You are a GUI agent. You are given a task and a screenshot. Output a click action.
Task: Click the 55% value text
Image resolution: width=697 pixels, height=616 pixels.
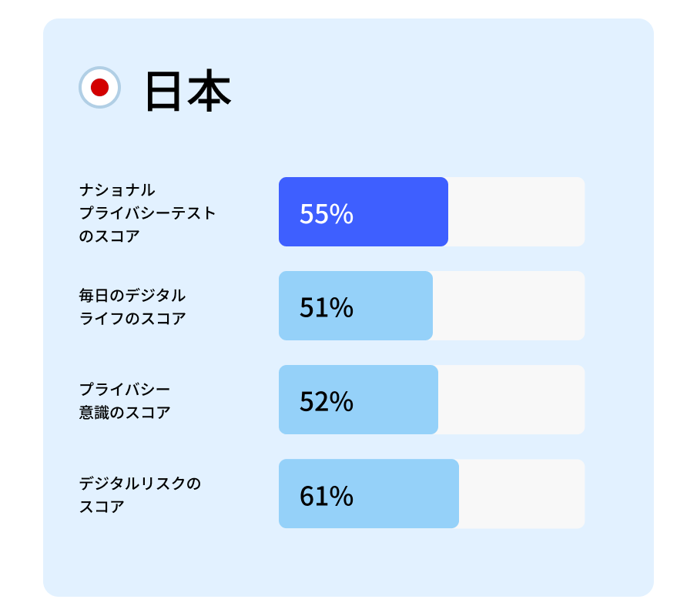(326, 214)
